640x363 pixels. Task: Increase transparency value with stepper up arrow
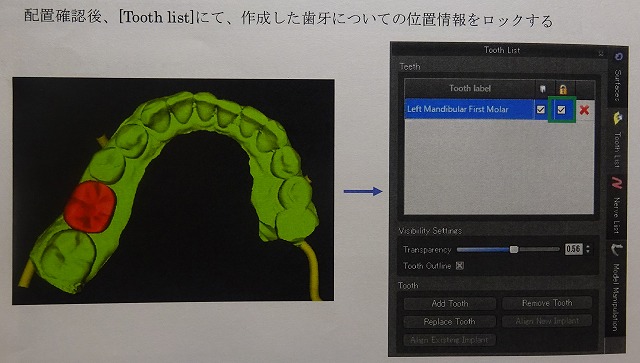coord(588,247)
